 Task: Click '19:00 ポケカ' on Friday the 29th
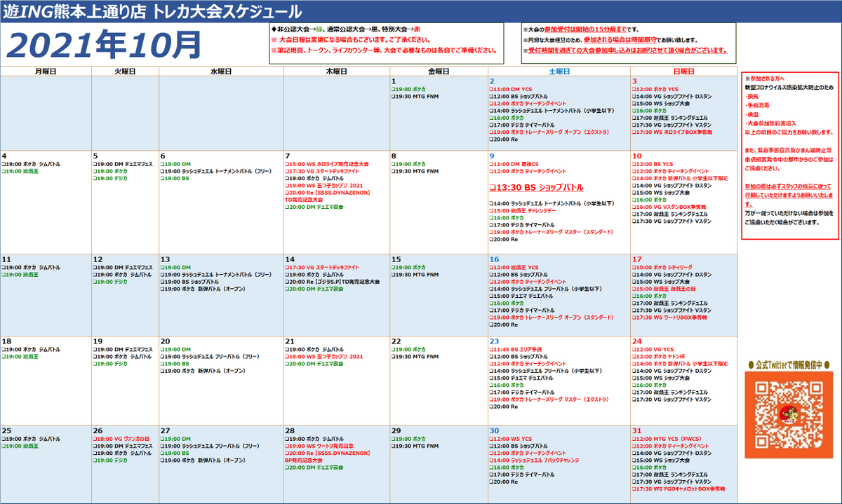pos(409,439)
